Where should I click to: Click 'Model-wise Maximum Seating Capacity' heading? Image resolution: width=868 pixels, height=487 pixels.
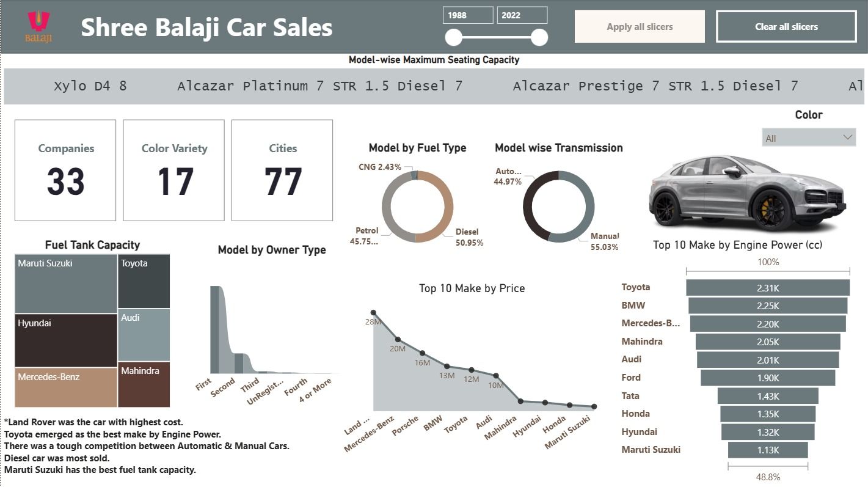click(x=434, y=60)
